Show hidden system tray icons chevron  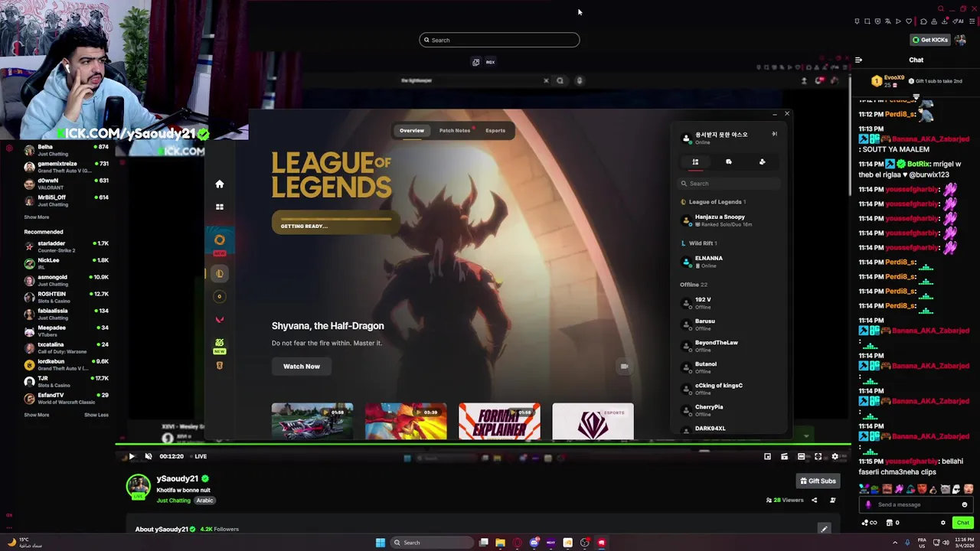click(x=894, y=543)
